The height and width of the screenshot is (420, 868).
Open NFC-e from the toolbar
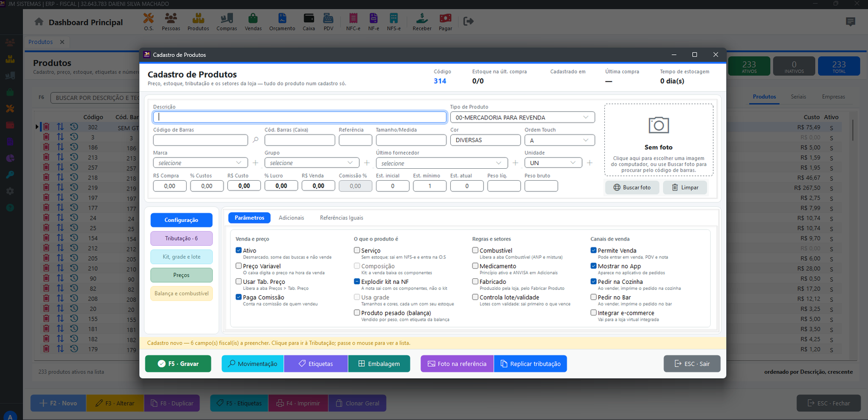coord(353,22)
